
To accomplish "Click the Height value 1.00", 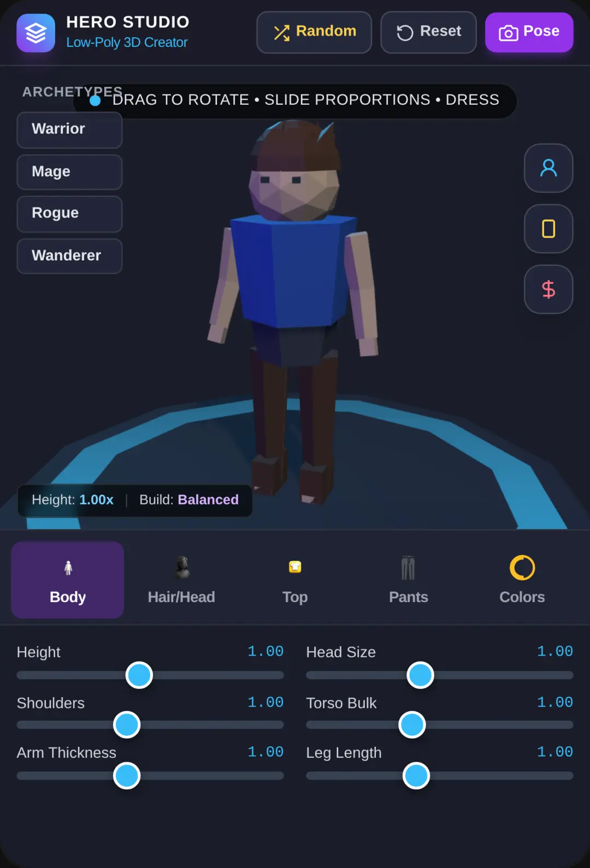I will click(265, 651).
